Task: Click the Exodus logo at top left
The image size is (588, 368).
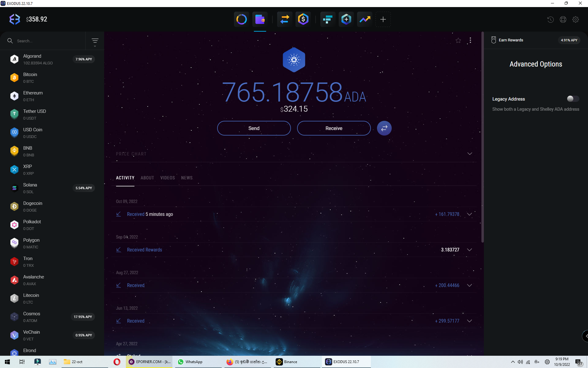Action: click(x=14, y=19)
